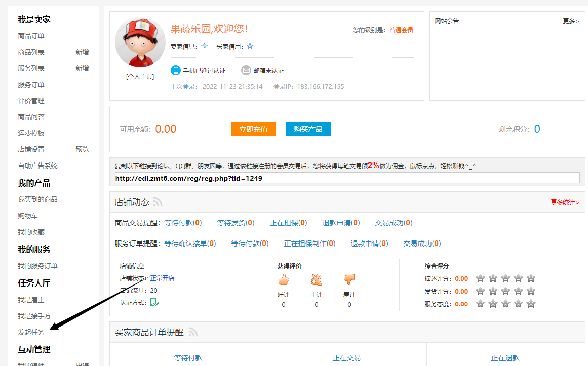The width and height of the screenshot is (588, 366).
Task: Click the phone verified icon
Action: [x=176, y=70]
